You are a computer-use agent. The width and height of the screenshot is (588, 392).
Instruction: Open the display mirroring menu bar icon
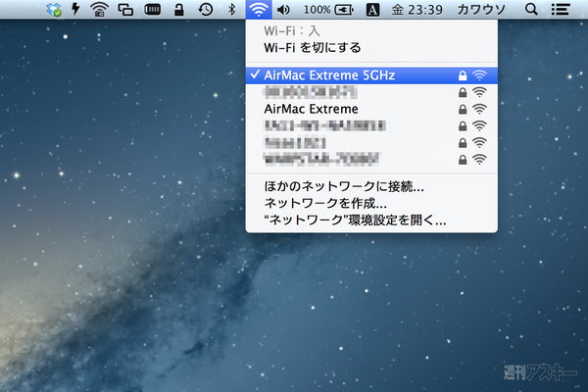(125, 10)
